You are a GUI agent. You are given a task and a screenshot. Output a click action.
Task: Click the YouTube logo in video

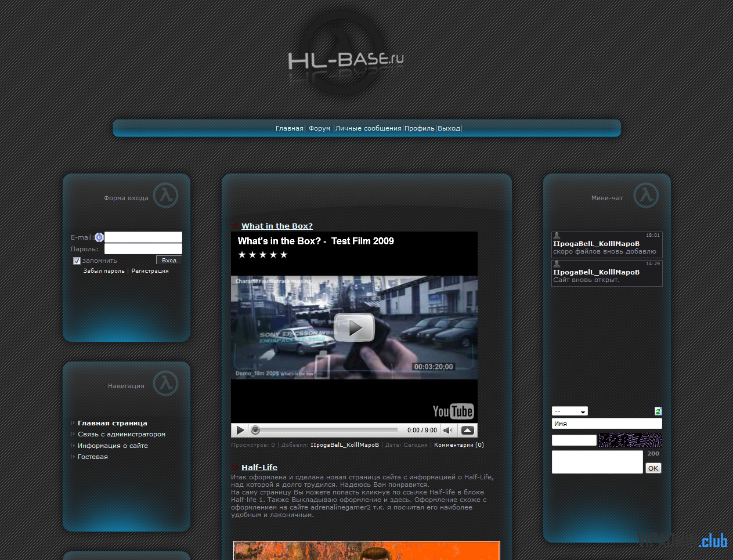[x=453, y=411]
